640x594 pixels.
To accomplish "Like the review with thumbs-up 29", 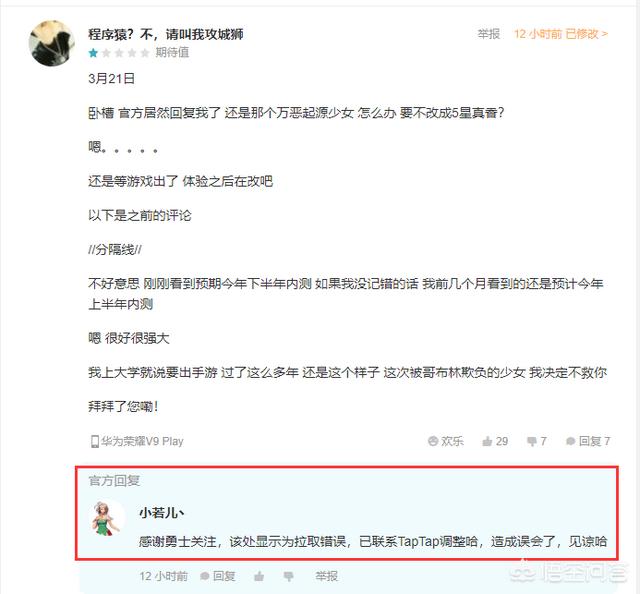I will [495, 441].
